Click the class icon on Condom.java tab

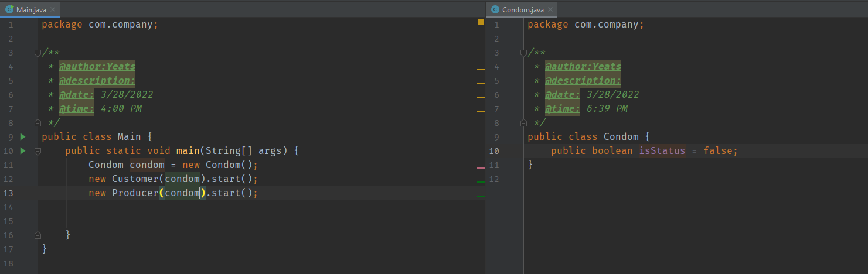(496, 9)
